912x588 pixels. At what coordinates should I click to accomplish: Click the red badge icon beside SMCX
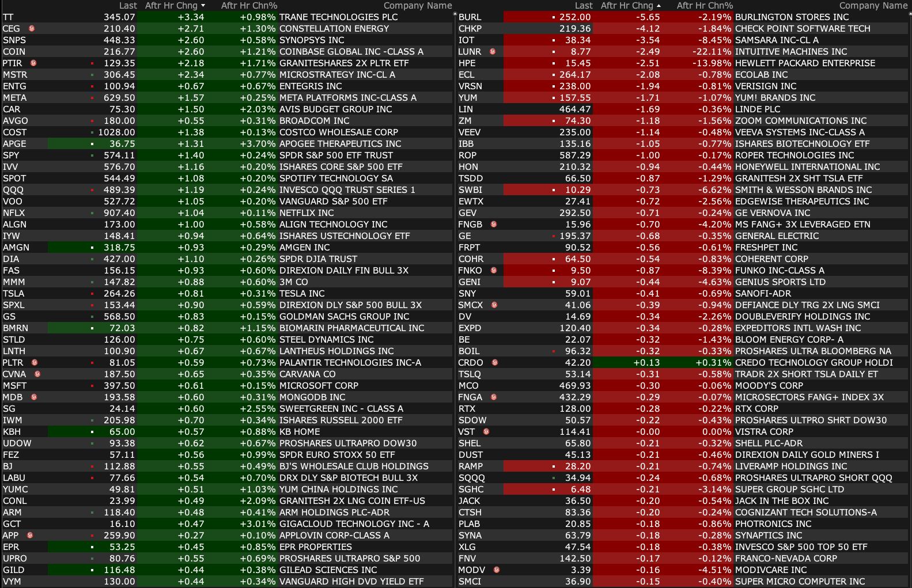[x=494, y=305]
